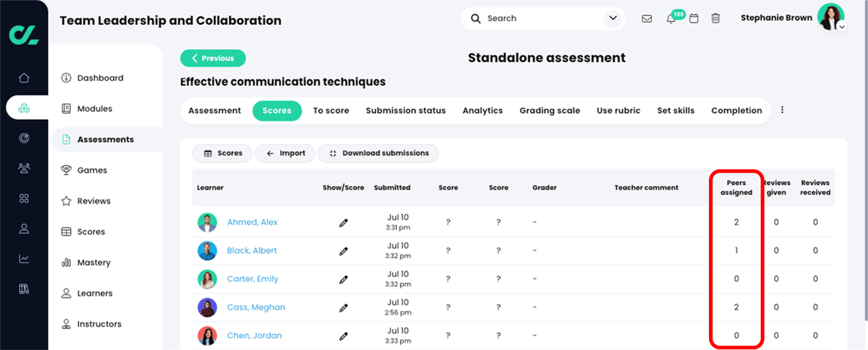The width and height of the screenshot is (868, 350).
Task: Click the Previous button
Action: coord(212,58)
